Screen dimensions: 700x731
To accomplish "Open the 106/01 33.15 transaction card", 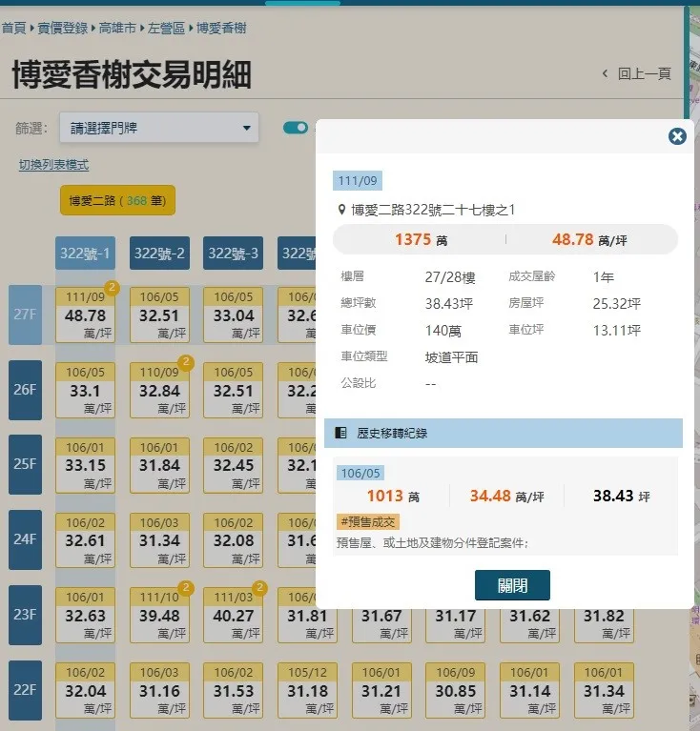I will [85, 465].
